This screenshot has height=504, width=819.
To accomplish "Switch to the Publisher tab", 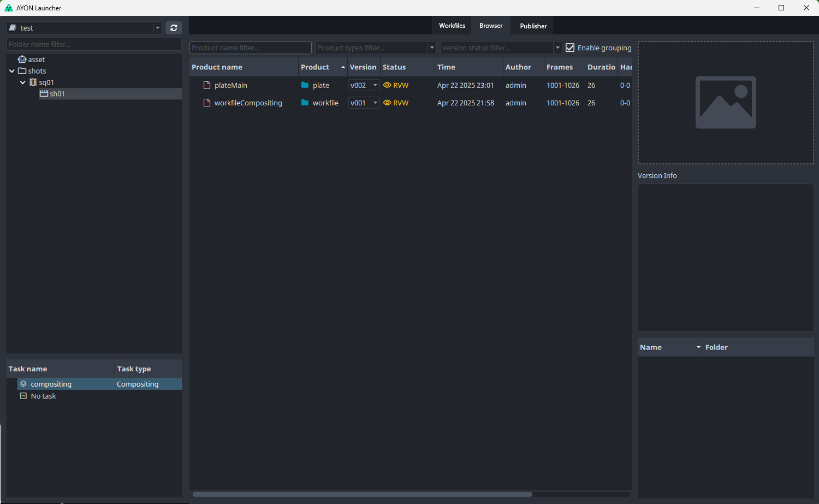I will [533, 26].
